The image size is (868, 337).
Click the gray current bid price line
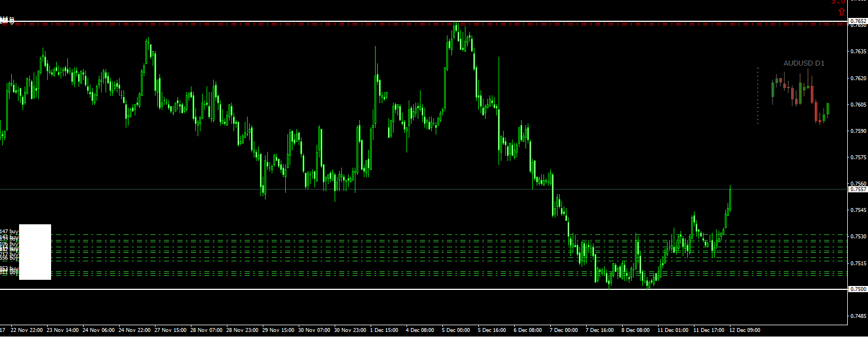coord(424,190)
